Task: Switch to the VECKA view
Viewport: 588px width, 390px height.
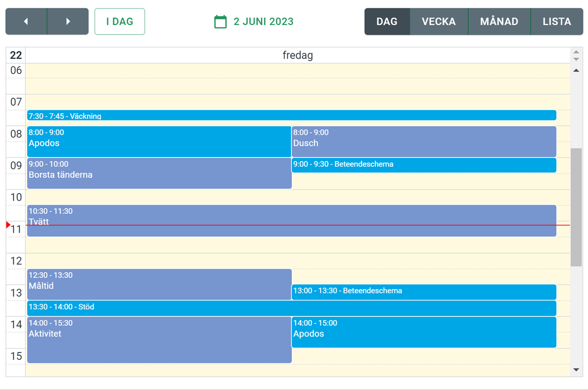Action: [x=439, y=21]
